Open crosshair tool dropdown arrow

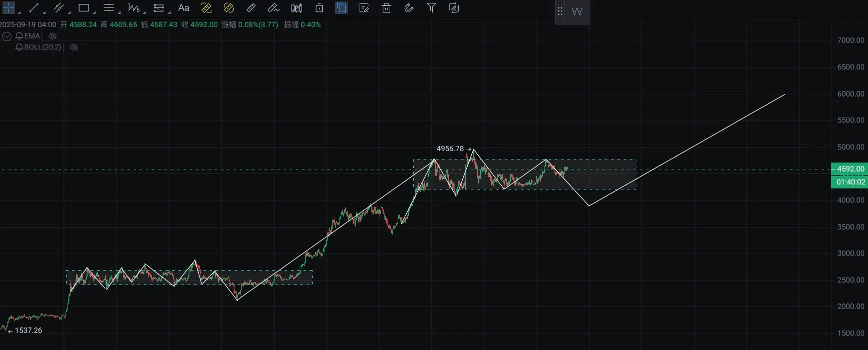pos(19,11)
